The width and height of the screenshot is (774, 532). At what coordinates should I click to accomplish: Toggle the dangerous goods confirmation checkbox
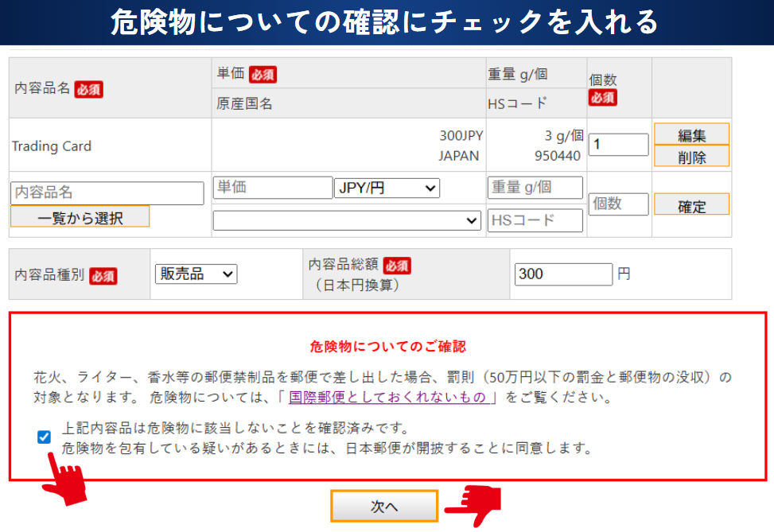pos(45,437)
